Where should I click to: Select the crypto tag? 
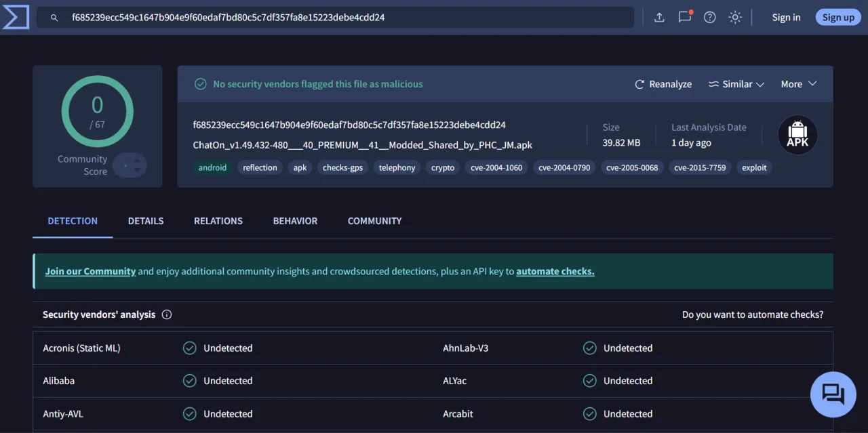[443, 167]
